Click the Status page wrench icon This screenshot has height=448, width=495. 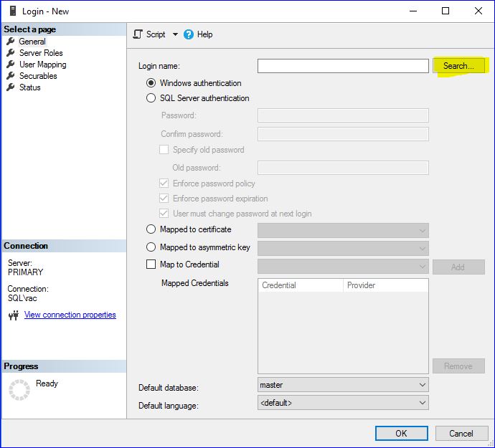click(x=10, y=87)
